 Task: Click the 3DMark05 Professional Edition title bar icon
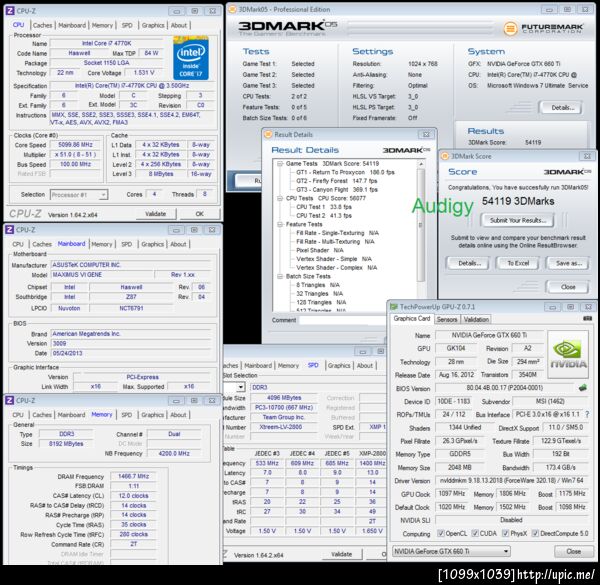[x=232, y=10]
